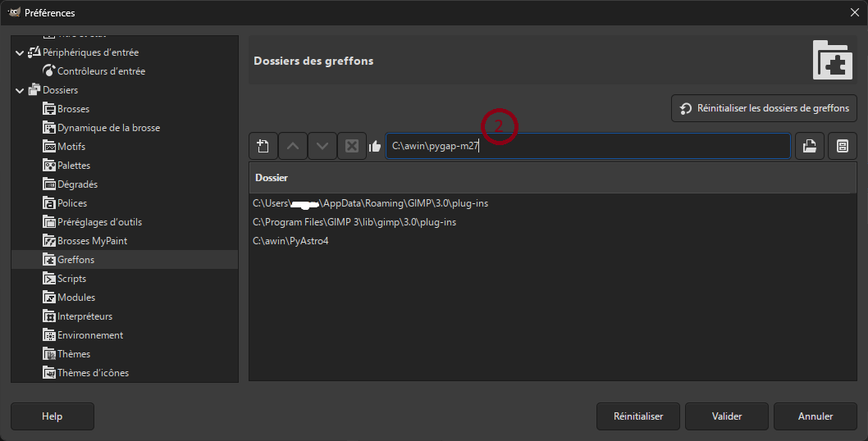The image size is (868, 441).
Task: Open the Brosses folder settings
Action: point(74,109)
